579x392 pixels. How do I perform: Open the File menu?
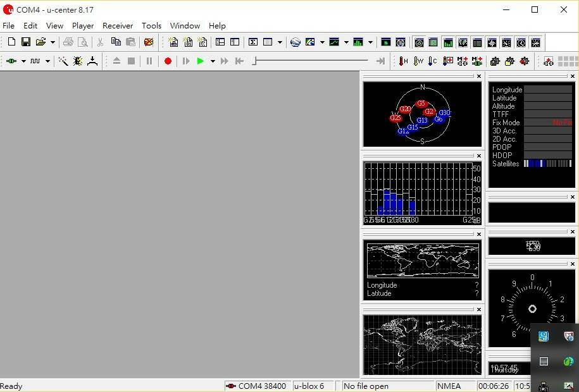tap(8, 25)
